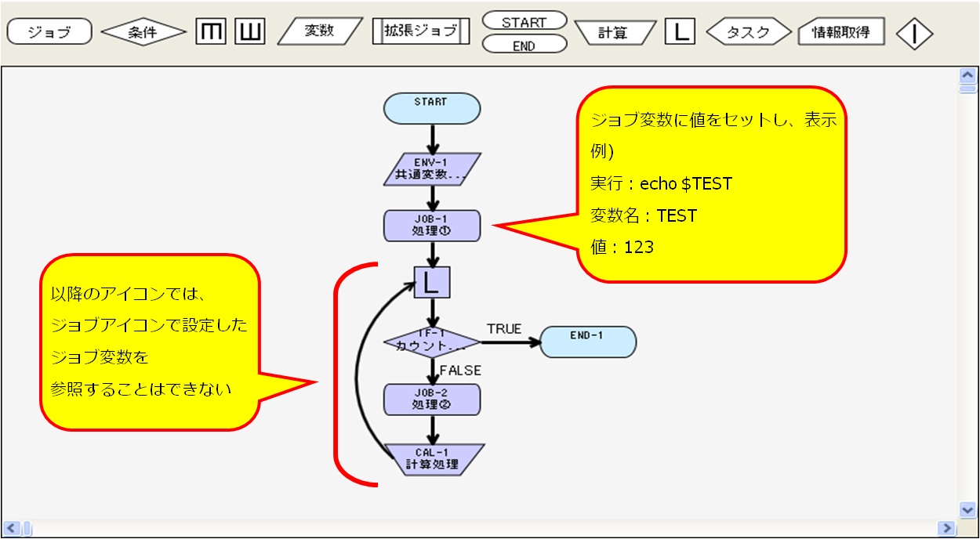Select the diamond I palette icon

pos(914,34)
